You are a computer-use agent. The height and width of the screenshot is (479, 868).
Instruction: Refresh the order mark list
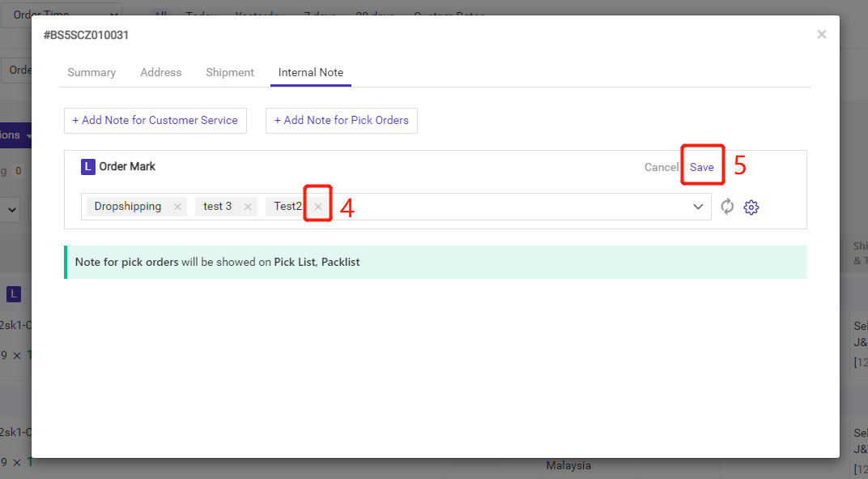tap(727, 206)
